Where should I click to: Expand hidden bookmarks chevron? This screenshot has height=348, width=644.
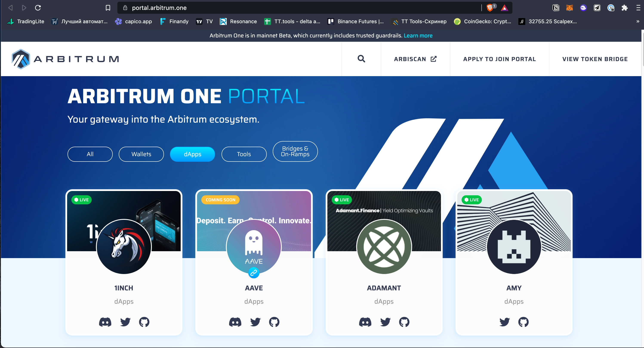point(638,22)
